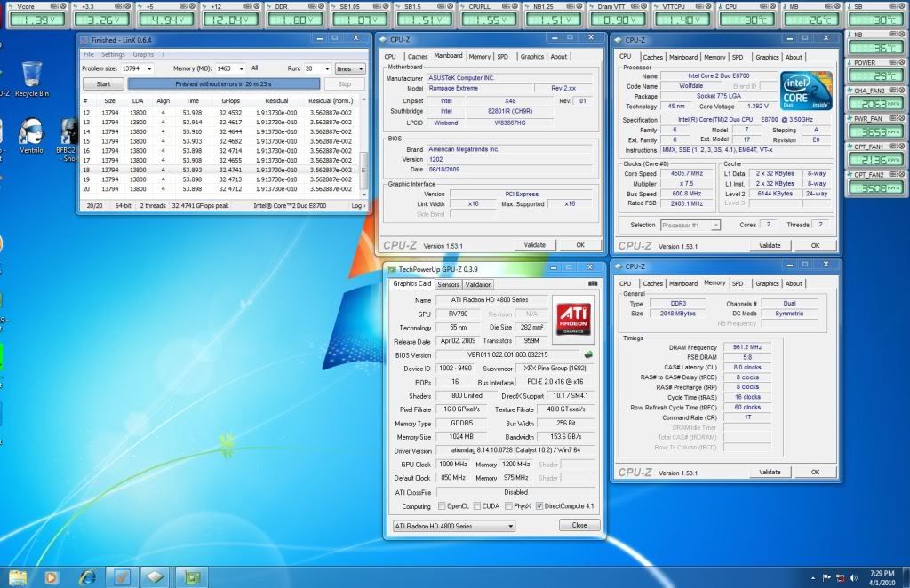Click the Show desktop strip at taskbar end
The image size is (910, 588).
tap(906, 577)
